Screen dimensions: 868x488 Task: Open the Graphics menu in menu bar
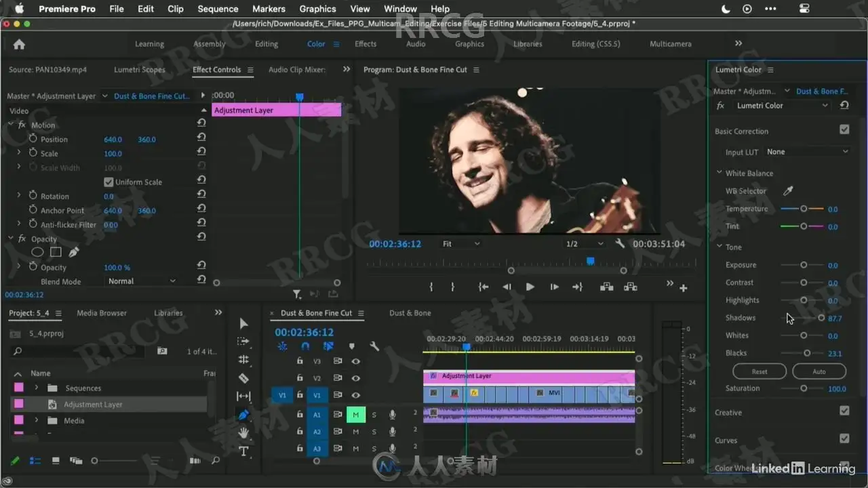coord(317,9)
